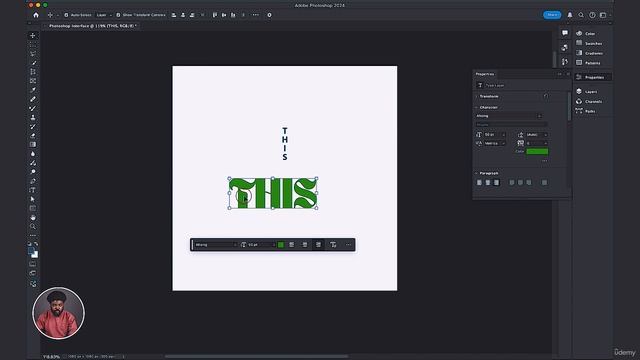The width and height of the screenshot is (640, 360).
Task: Toggle Quick Mask mode
Action: [x=33, y=264]
